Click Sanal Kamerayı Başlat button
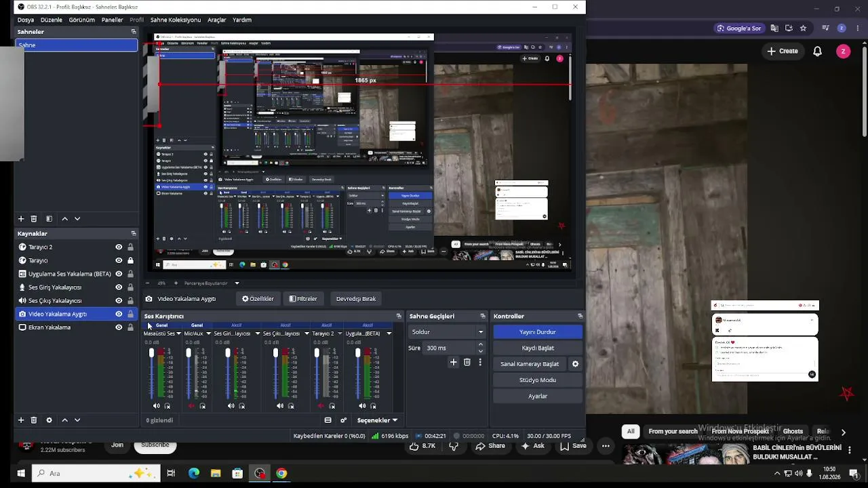The width and height of the screenshot is (868, 488). click(x=530, y=364)
